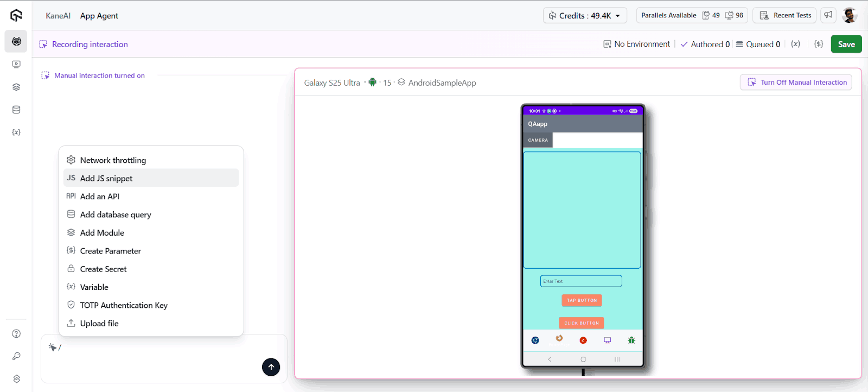Open the access key icon in the sidebar
This screenshot has height=392, width=868.
point(16,356)
